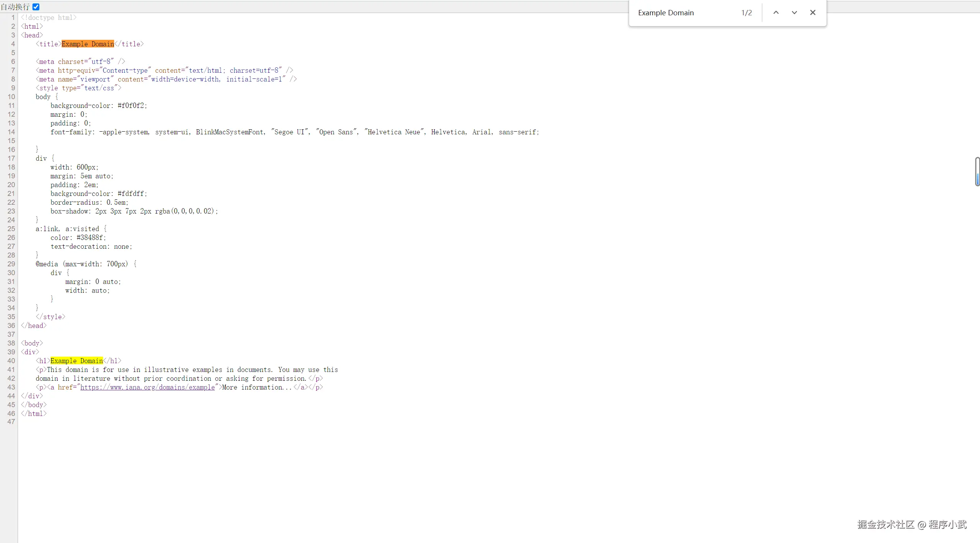Click the doctype html declaration

point(49,18)
